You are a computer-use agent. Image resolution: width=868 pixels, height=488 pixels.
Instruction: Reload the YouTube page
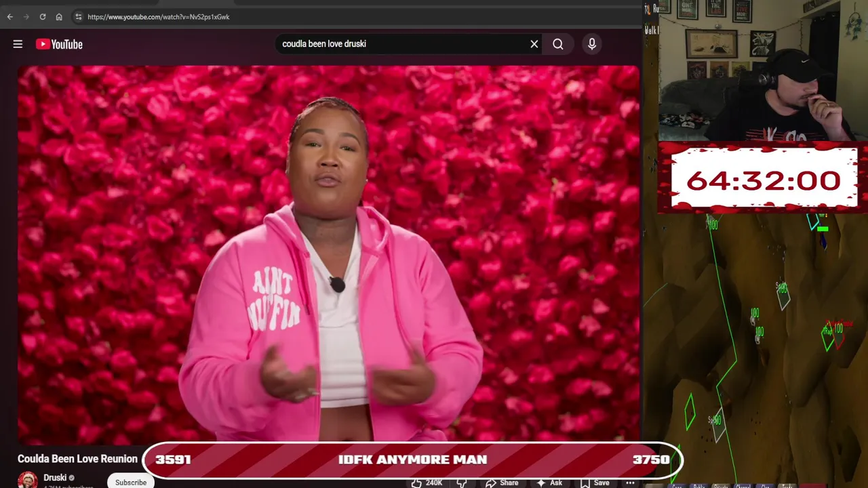point(43,17)
